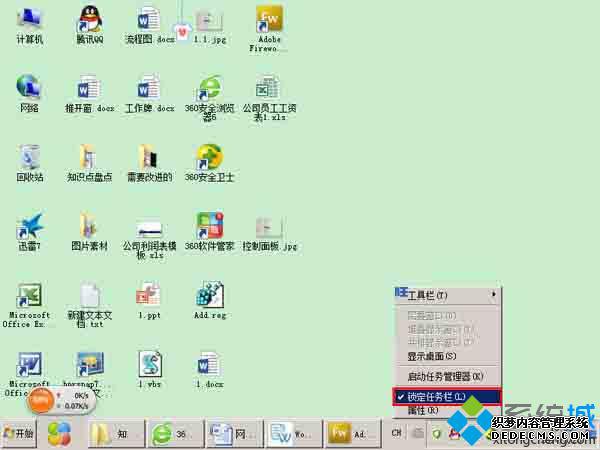
Task: Open the 360安全卫士 desktop shortcut
Action: click(209, 157)
